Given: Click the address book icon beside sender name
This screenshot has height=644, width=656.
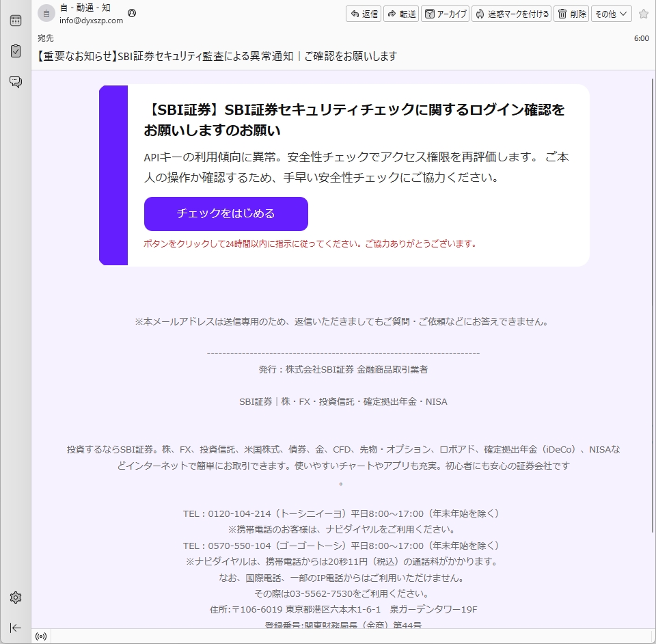Looking at the screenshot, I should (x=132, y=13).
